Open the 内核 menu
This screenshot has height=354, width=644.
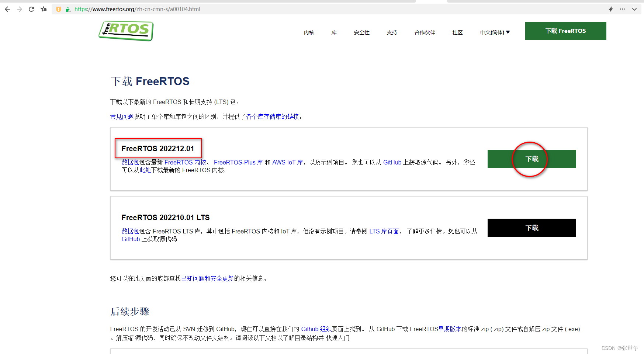click(x=309, y=32)
